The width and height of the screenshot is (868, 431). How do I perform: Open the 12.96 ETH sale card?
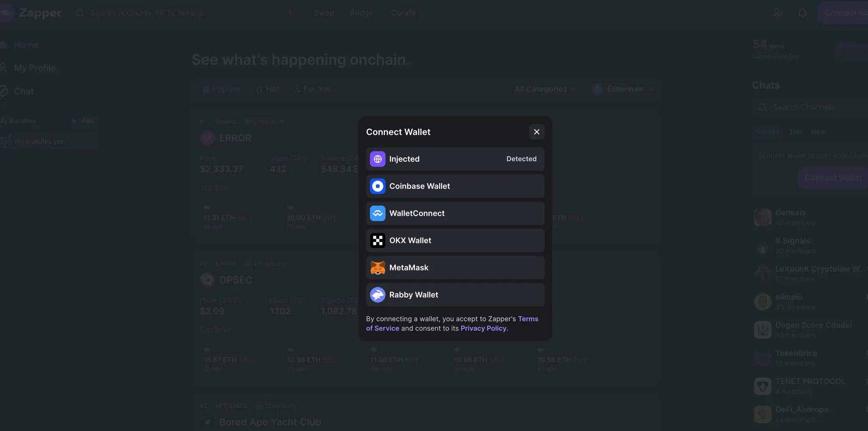pos(312,359)
